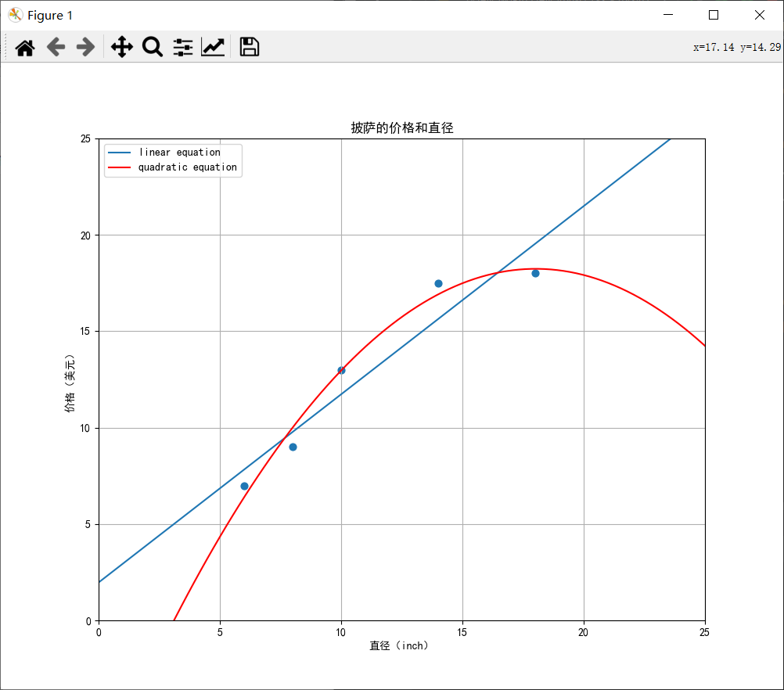Click the data point at diameter 8

click(x=293, y=447)
